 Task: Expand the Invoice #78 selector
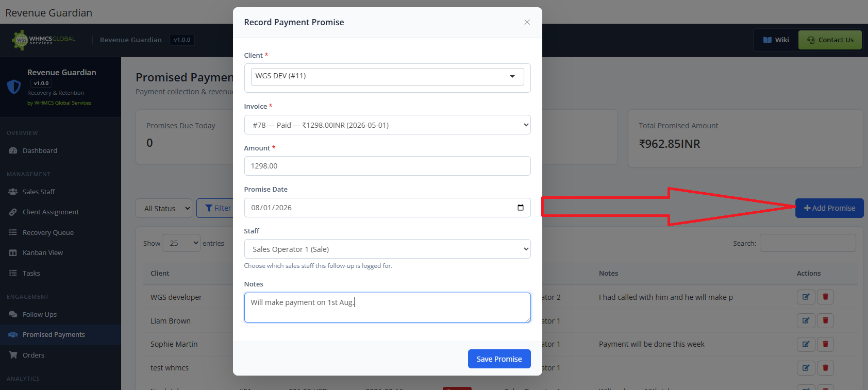(x=387, y=125)
